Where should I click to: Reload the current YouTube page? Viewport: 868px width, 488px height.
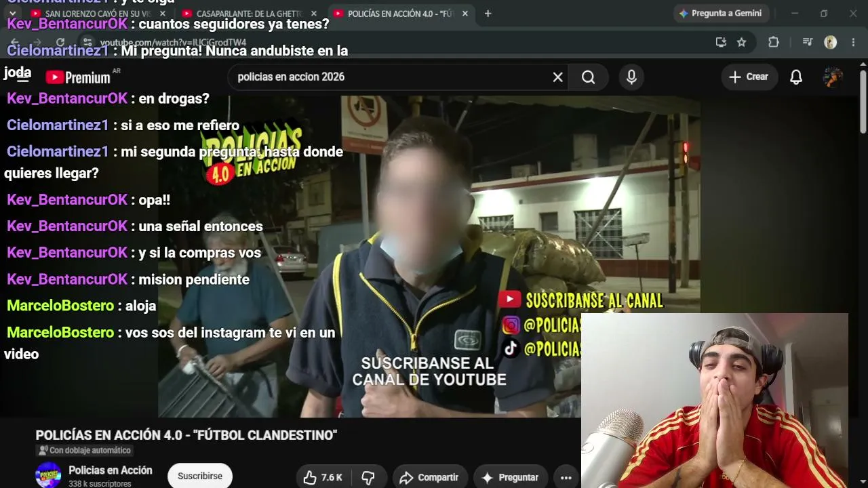[x=60, y=42]
